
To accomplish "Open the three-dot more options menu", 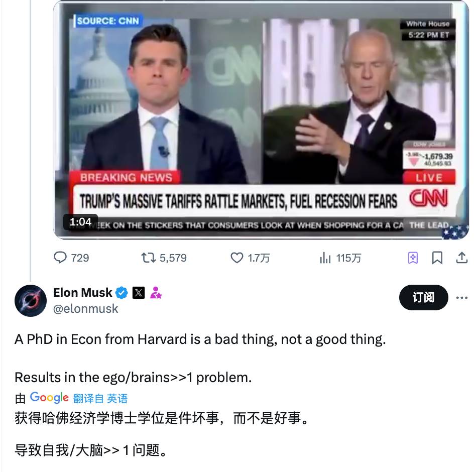I will pyautogui.click(x=462, y=298).
